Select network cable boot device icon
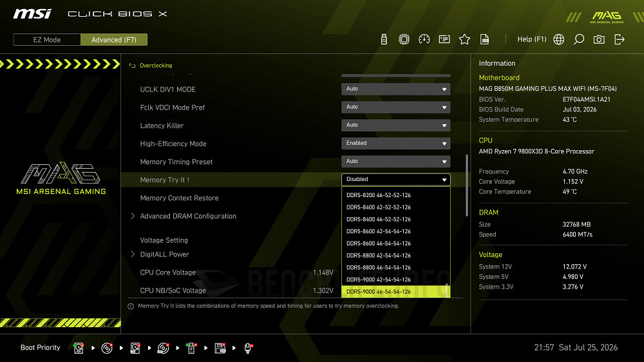 (248, 348)
